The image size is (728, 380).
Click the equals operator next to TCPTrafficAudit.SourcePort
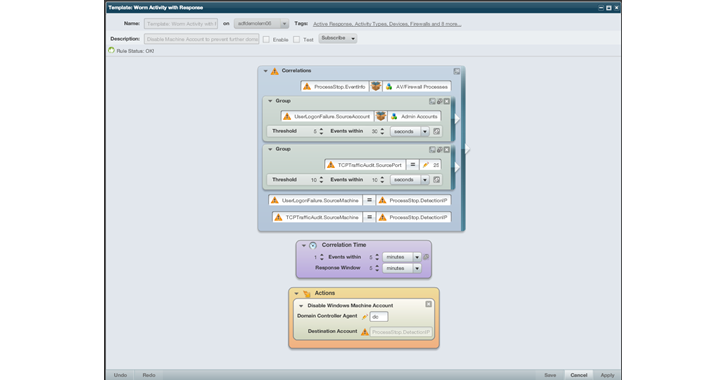[x=412, y=165]
